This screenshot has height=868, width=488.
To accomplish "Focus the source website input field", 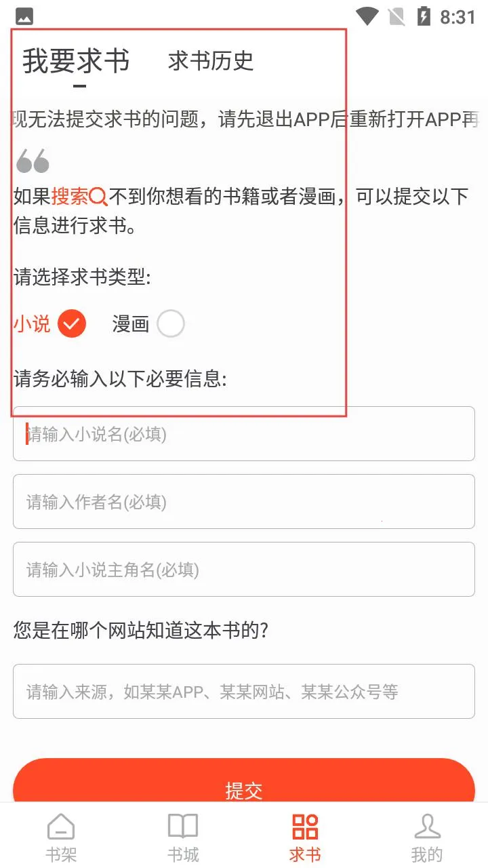I will tap(244, 692).
